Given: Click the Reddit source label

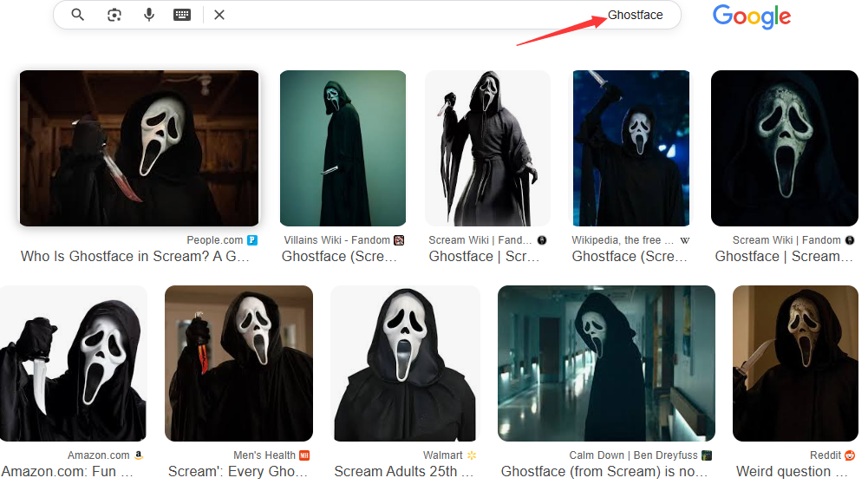Looking at the screenshot, I should pyautogui.click(x=826, y=455).
